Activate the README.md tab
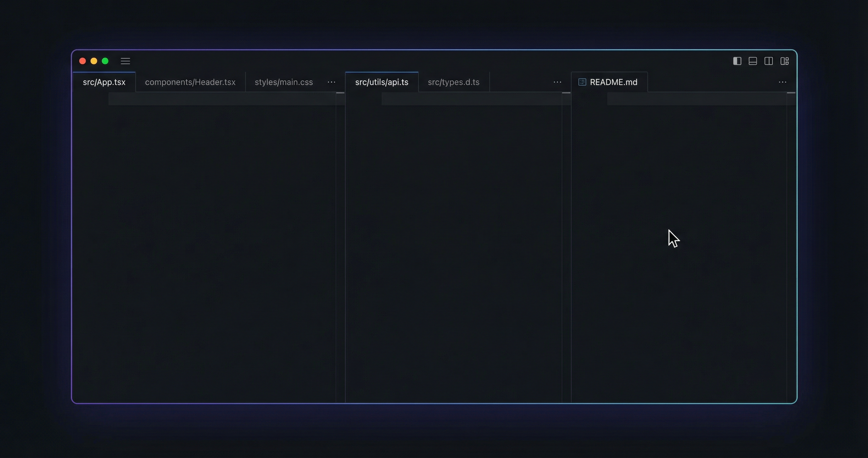Screen dimensions: 868x458 (x=613, y=82)
